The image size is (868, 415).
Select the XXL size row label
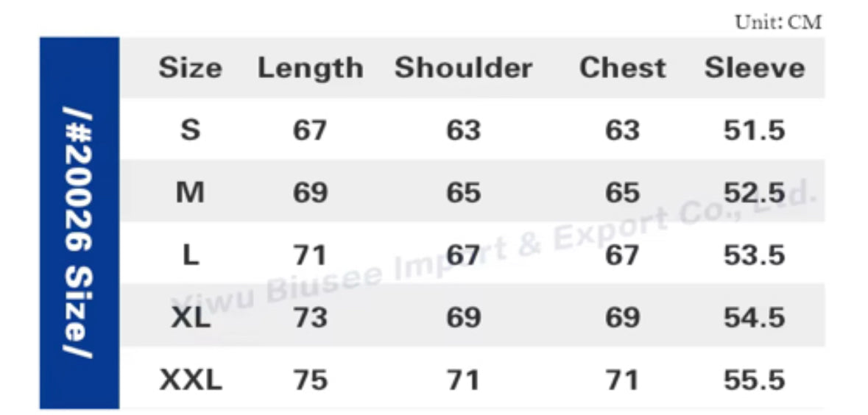[x=190, y=381]
